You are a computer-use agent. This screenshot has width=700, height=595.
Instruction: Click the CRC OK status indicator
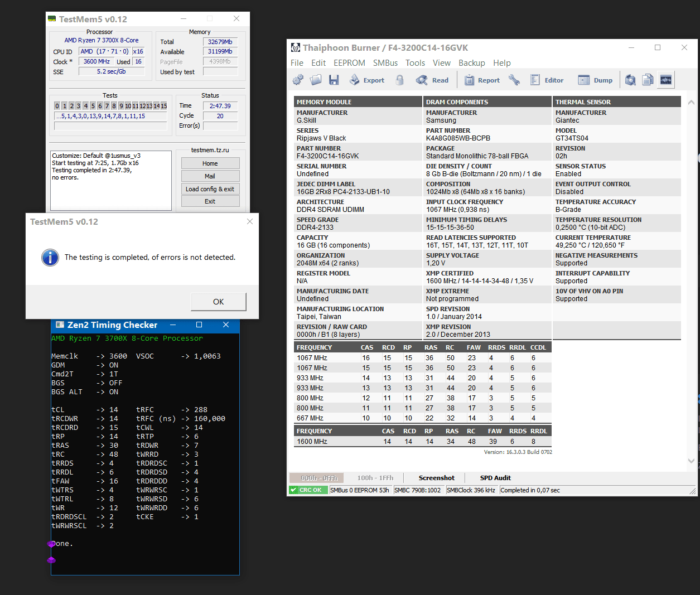pos(308,490)
